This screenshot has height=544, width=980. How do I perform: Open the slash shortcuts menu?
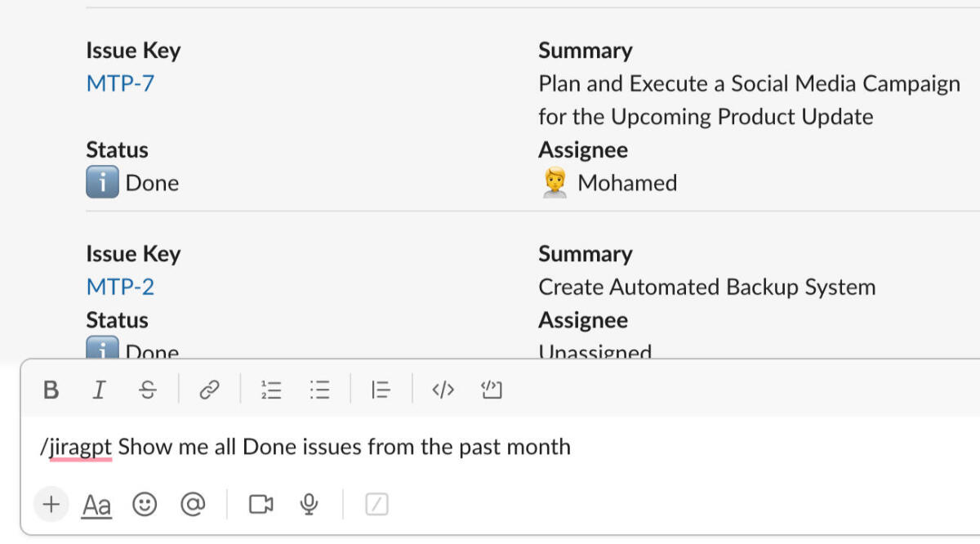pyautogui.click(x=376, y=504)
